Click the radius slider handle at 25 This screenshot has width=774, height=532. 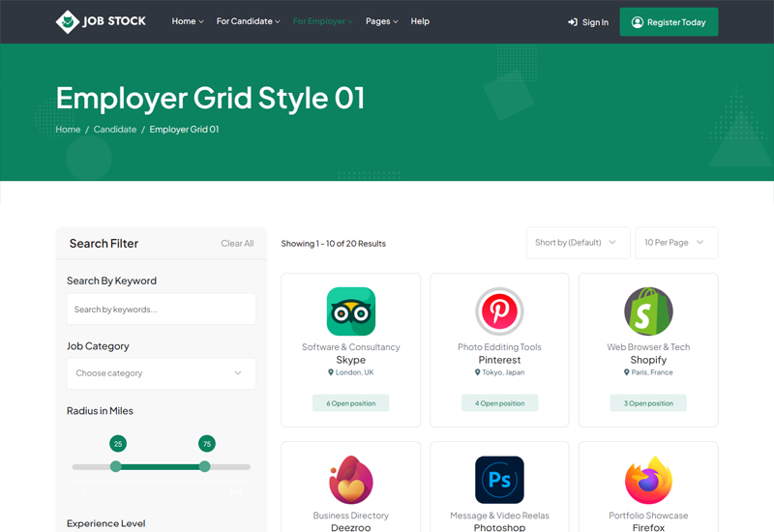116,466
